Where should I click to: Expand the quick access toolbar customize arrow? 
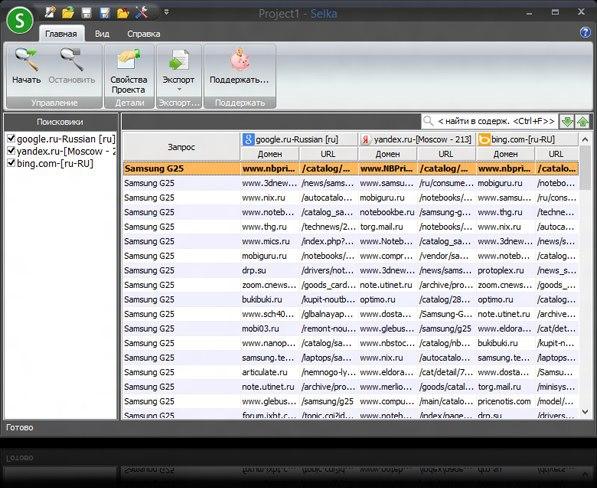166,13
